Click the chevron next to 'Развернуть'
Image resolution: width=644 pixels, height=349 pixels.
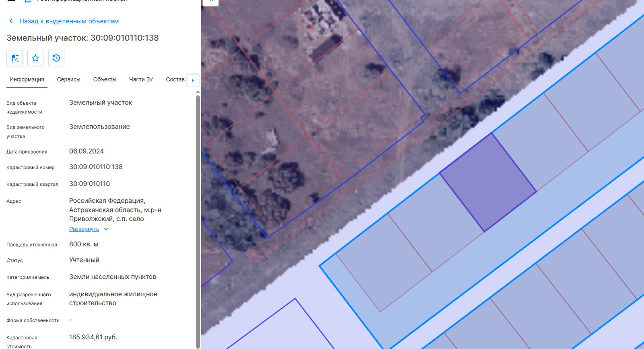tap(106, 229)
